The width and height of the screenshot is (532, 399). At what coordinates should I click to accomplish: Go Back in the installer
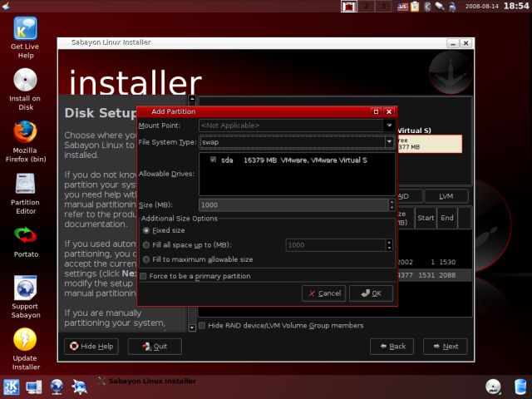point(392,347)
